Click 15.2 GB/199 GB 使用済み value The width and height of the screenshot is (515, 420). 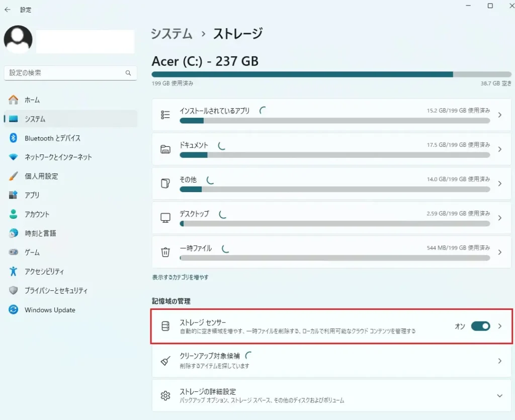(x=458, y=110)
